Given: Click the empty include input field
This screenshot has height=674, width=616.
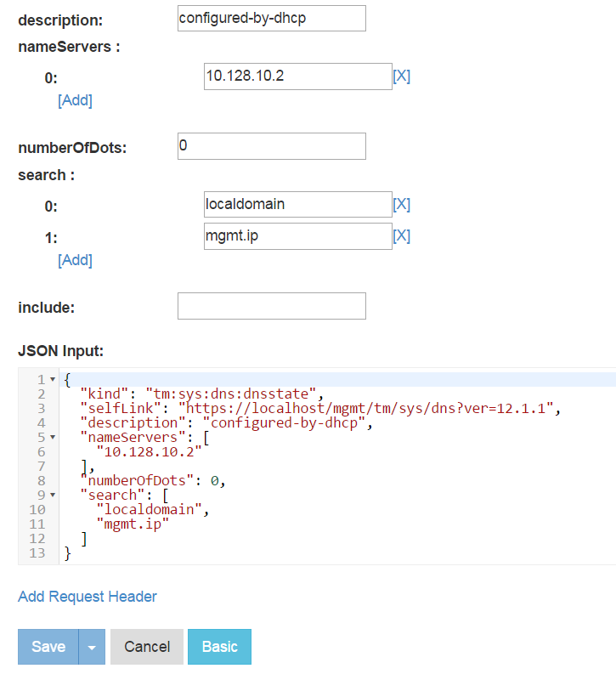Looking at the screenshot, I should 272,306.
